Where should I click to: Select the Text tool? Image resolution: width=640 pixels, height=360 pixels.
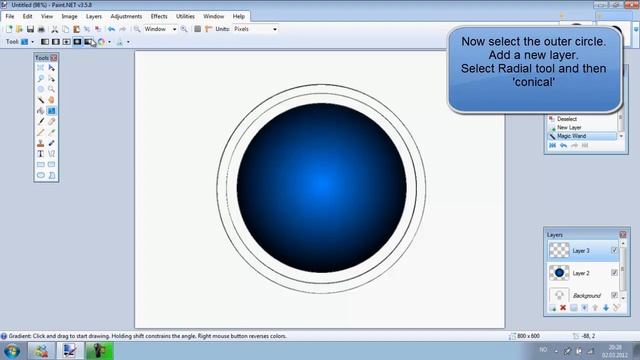[40, 154]
